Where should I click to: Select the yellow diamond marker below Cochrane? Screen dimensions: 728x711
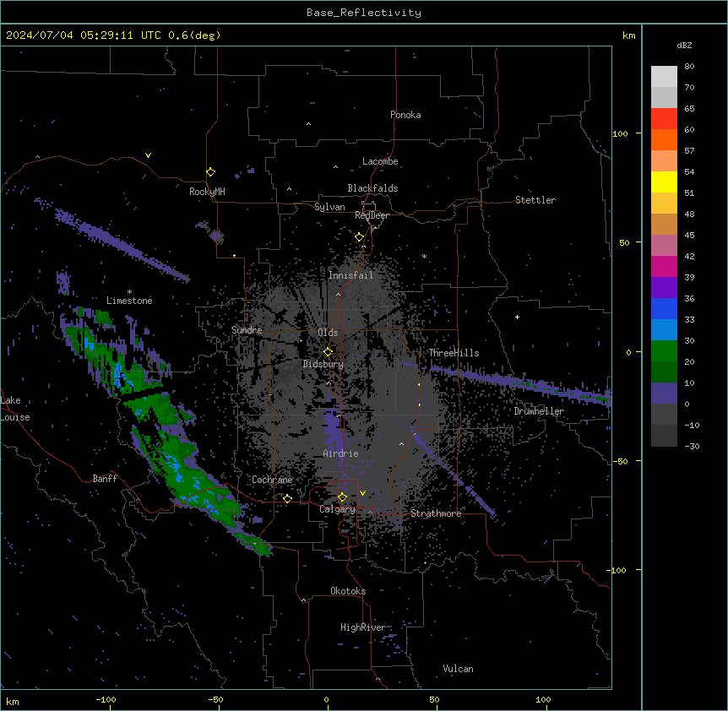pos(287,499)
